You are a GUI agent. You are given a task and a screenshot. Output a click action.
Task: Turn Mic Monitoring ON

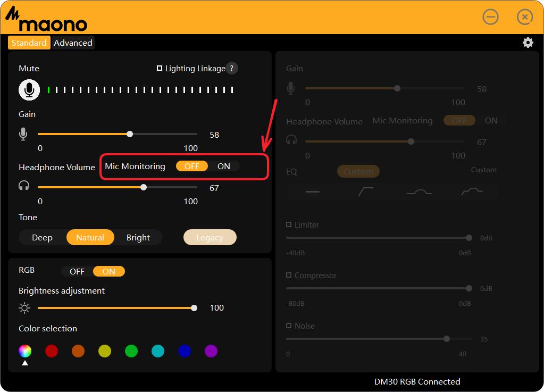[x=224, y=166]
